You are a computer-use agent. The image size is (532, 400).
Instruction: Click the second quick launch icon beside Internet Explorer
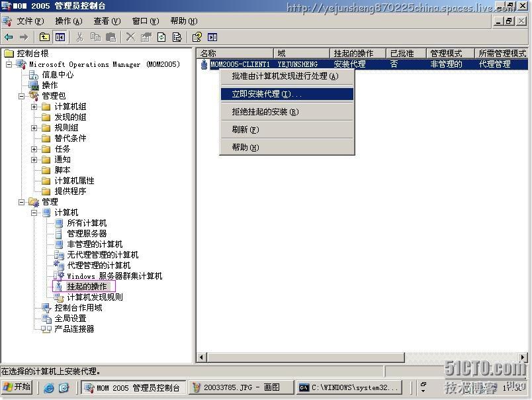pyautogui.click(x=64, y=387)
